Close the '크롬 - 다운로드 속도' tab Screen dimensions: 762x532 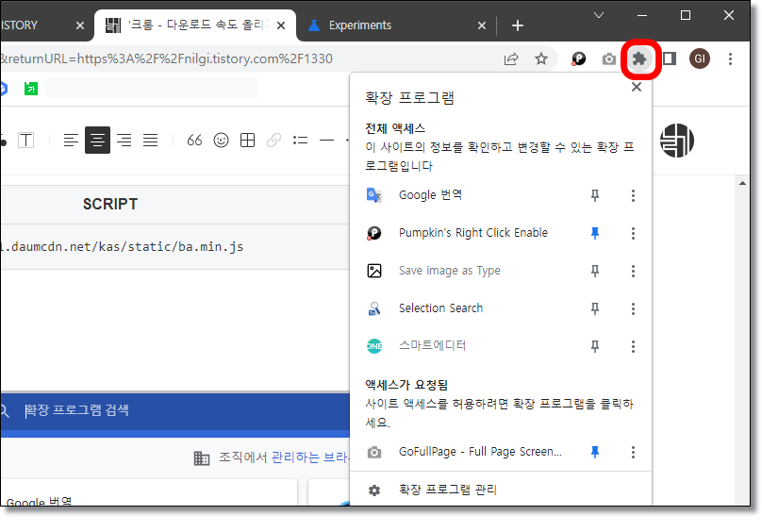click(281, 25)
